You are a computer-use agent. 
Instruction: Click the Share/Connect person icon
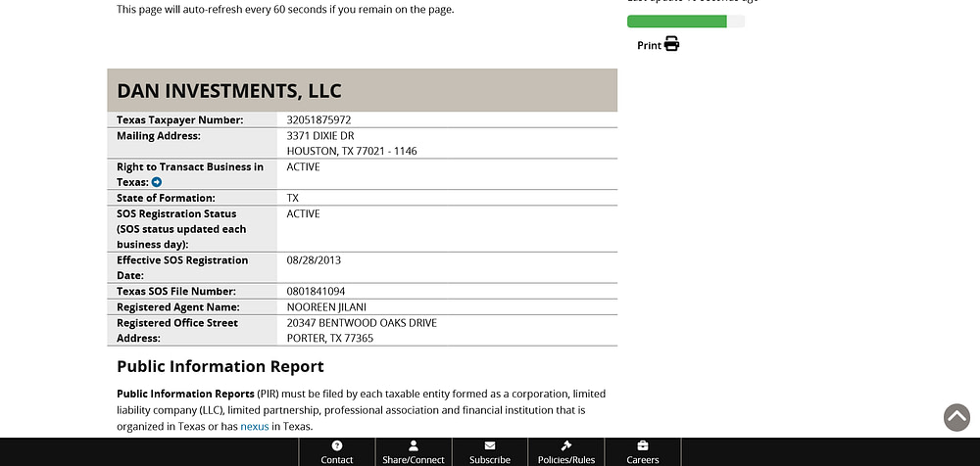coord(414,446)
